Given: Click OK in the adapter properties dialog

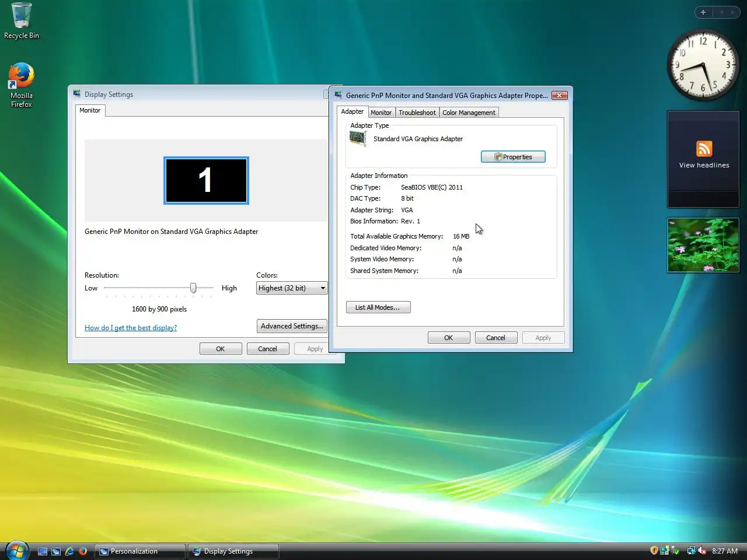Looking at the screenshot, I should pyautogui.click(x=449, y=338).
